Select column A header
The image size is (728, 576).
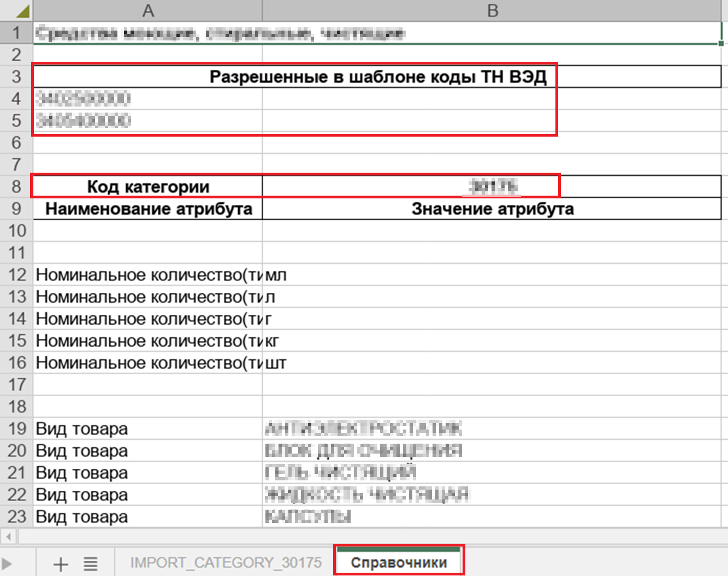(148, 10)
